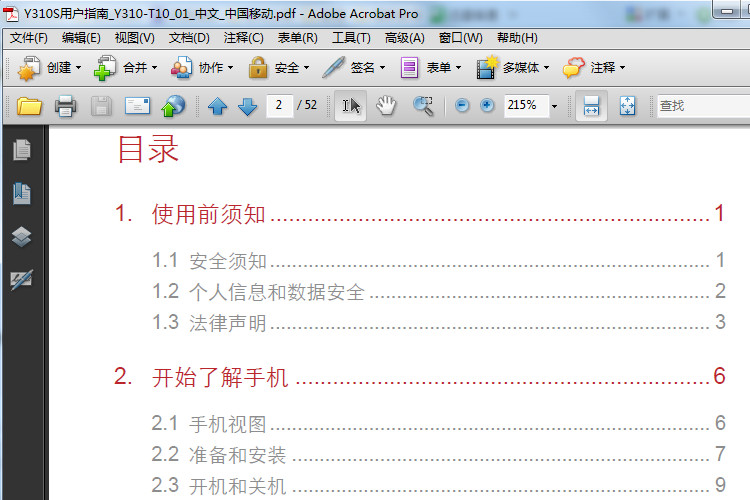Open the 表单(R) menu
The image size is (750, 500).
coord(298,38)
